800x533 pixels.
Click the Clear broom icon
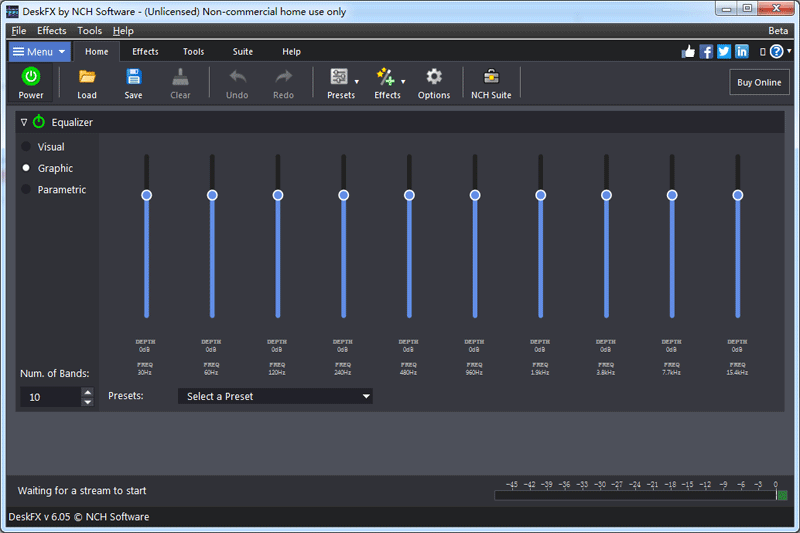pyautogui.click(x=180, y=84)
